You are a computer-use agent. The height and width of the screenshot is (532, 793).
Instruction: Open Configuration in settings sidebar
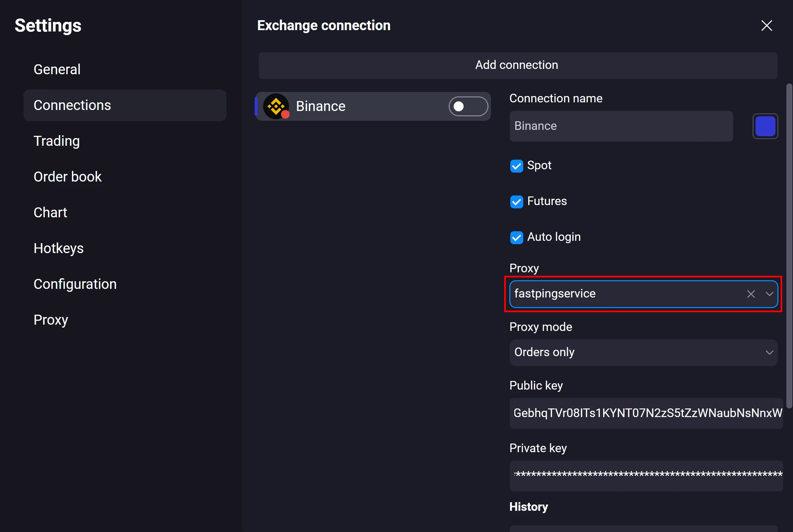[x=75, y=284]
